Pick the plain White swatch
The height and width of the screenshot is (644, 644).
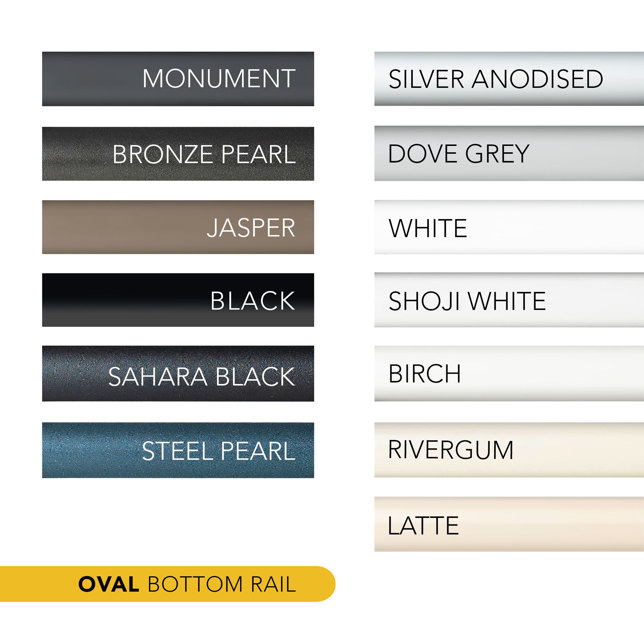509,227
